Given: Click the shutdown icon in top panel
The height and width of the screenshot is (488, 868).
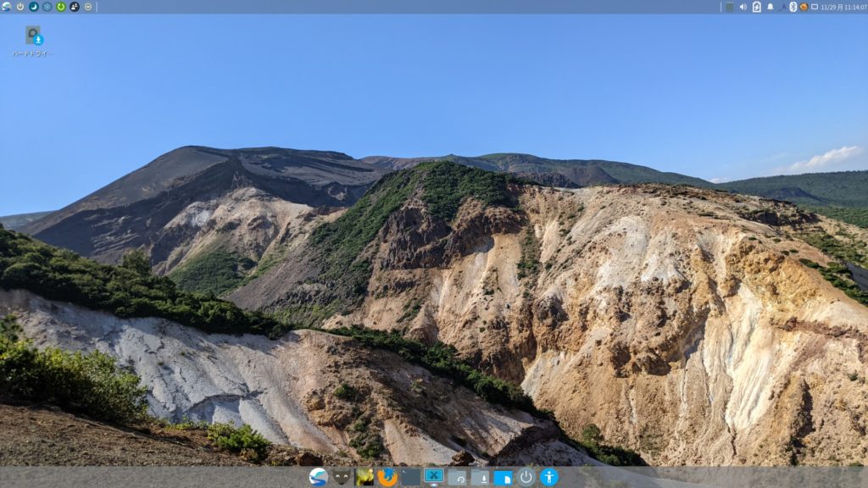Looking at the screenshot, I should pos(20,7).
